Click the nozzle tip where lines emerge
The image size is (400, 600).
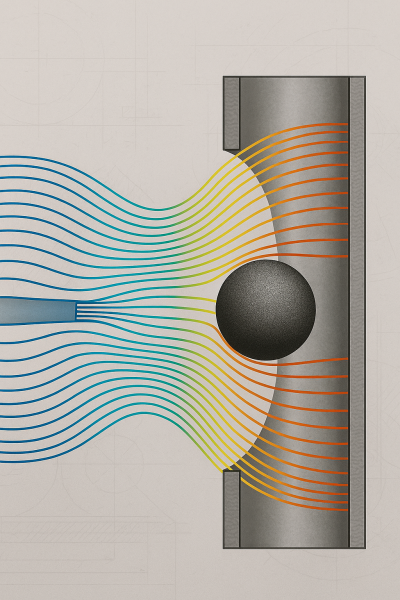(x=76, y=312)
